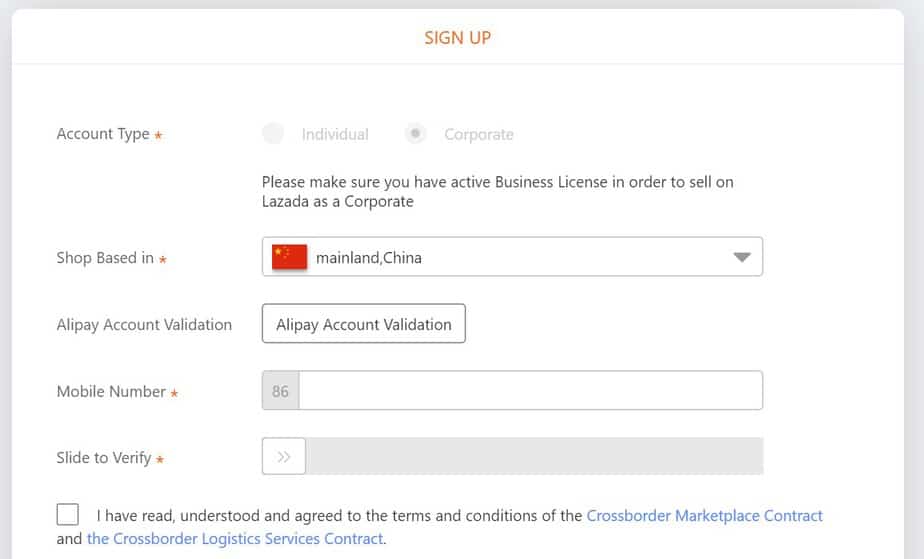Click the gray Slide to Verify track
Screen dimensions: 924x559
pos(534,457)
